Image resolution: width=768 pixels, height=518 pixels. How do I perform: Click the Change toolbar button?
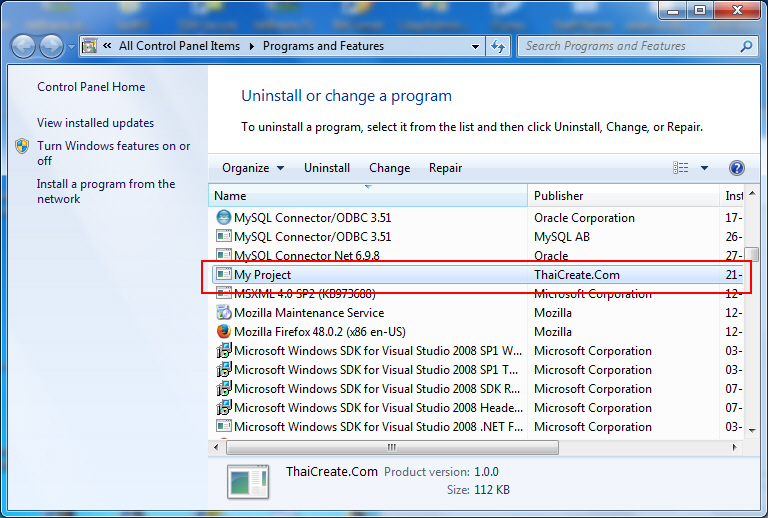click(x=389, y=168)
